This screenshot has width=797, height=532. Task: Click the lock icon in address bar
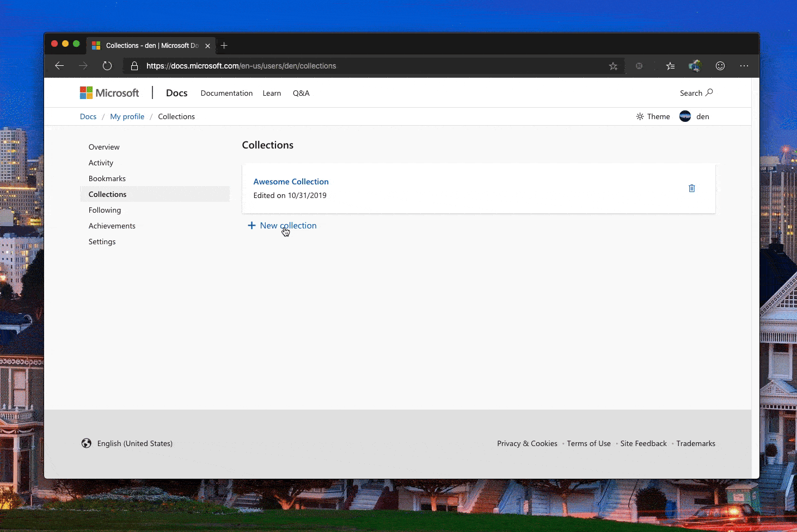(134, 66)
